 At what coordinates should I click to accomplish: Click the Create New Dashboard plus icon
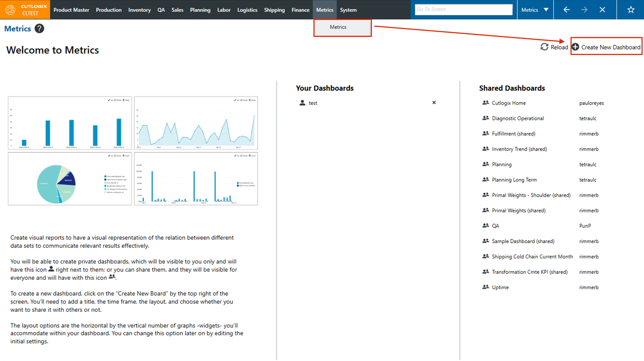pyautogui.click(x=575, y=47)
